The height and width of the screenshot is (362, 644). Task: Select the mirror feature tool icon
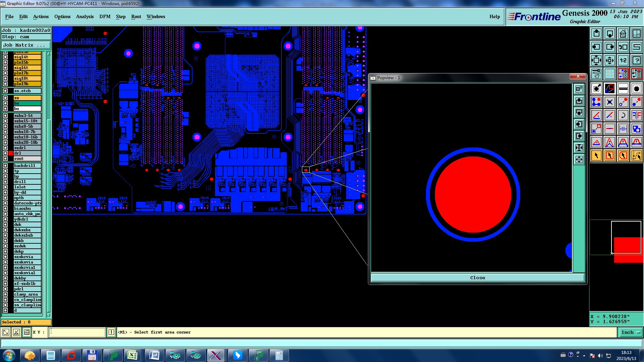tap(636, 115)
